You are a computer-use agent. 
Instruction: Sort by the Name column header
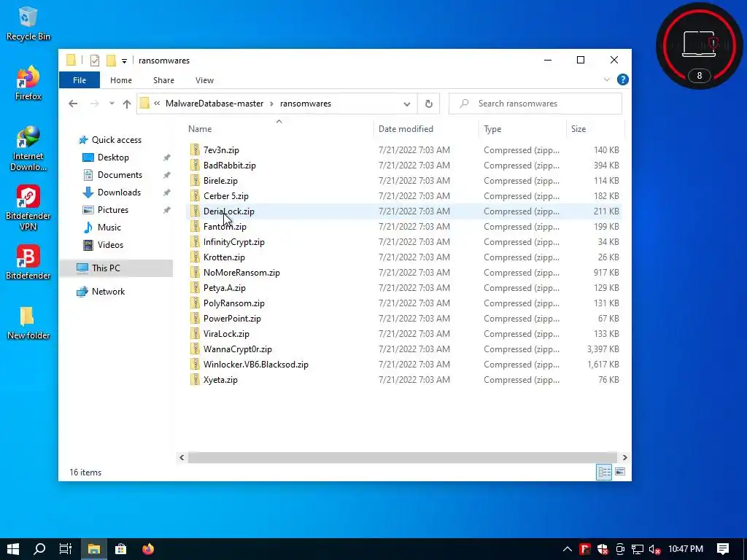click(279, 129)
